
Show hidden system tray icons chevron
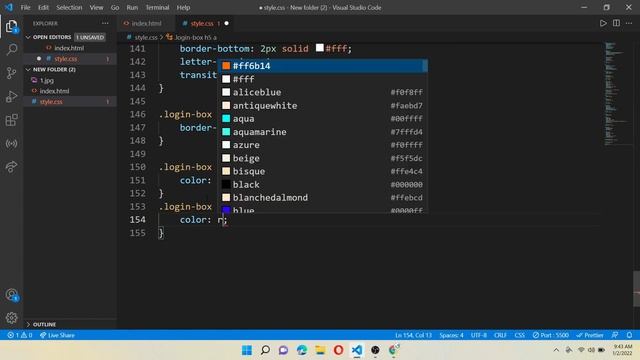(556, 350)
